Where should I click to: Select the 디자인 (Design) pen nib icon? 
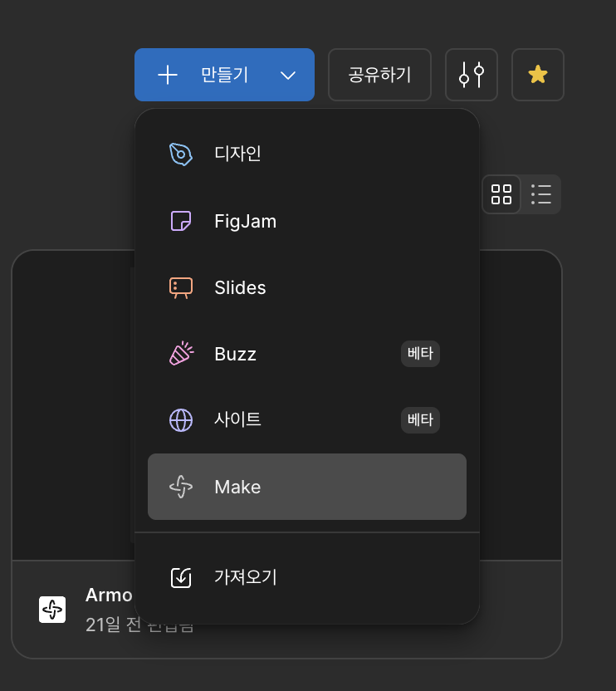pyautogui.click(x=181, y=154)
